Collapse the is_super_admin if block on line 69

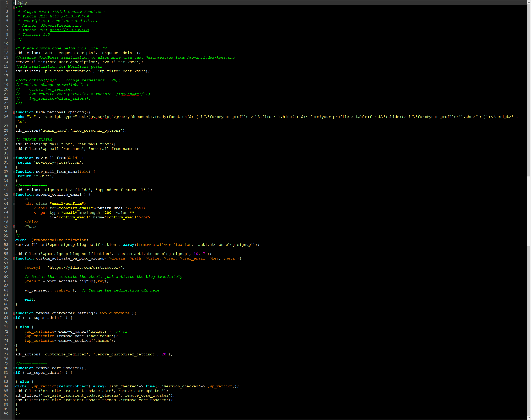[x=14, y=318]
